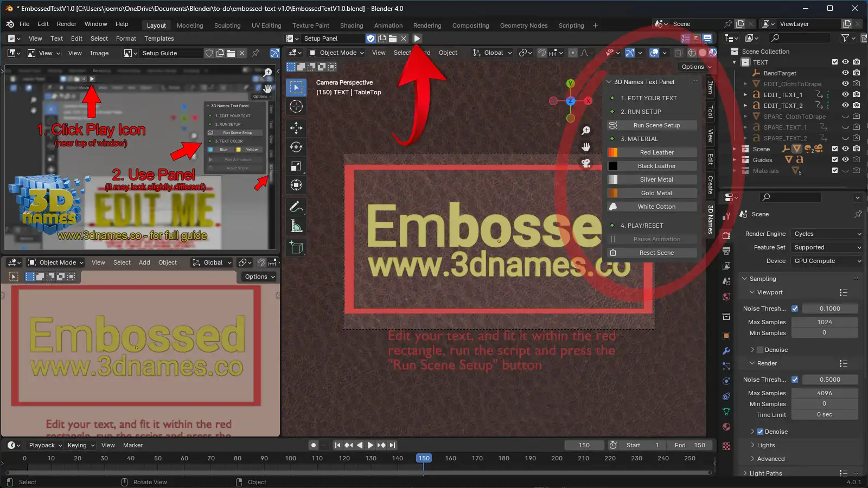The height and width of the screenshot is (488, 868).
Task: Toggle viewport Noise Threshold checkbox
Action: pos(795,309)
